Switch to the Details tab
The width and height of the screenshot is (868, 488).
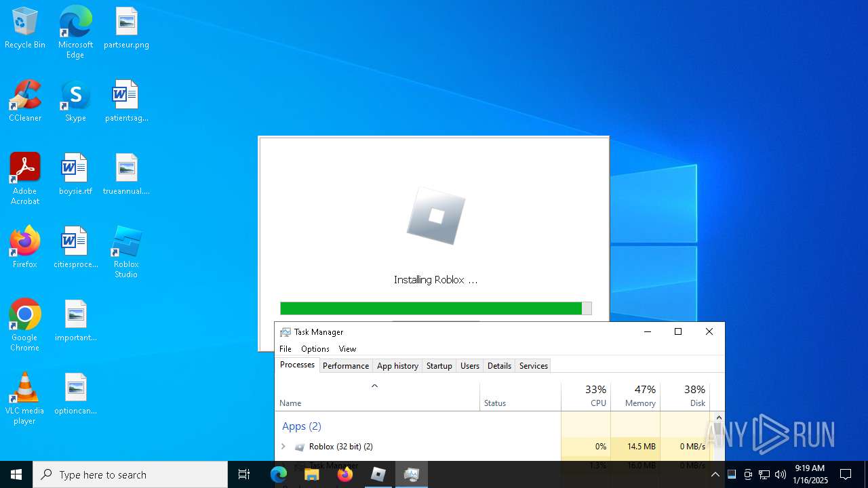(x=499, y=366)
